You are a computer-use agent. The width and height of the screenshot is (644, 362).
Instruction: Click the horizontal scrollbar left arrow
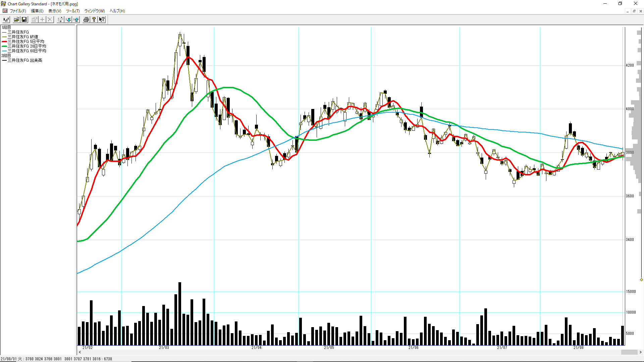[80, 352]
